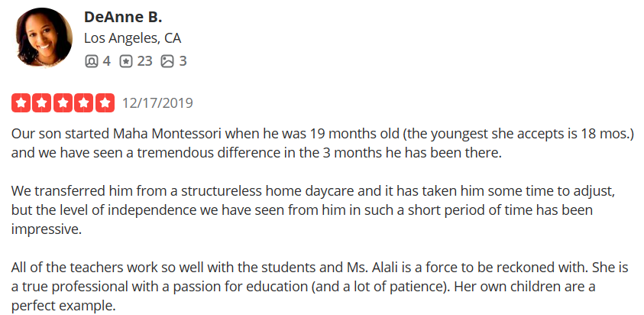Viewport: 644px width, 315px height.
Task: Click the review date 12/17/2019
Action: (x=157, y=102)
